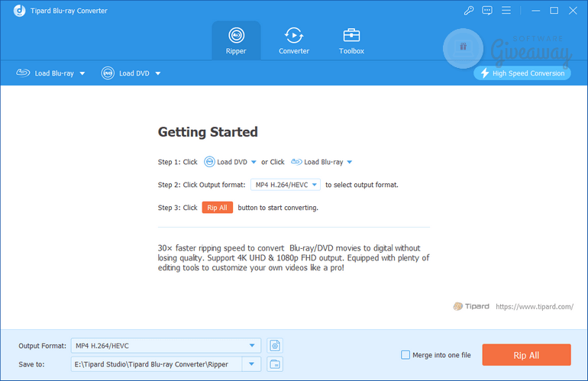
Task: Toggle High Speed Conversion
Action: [522, 73]
